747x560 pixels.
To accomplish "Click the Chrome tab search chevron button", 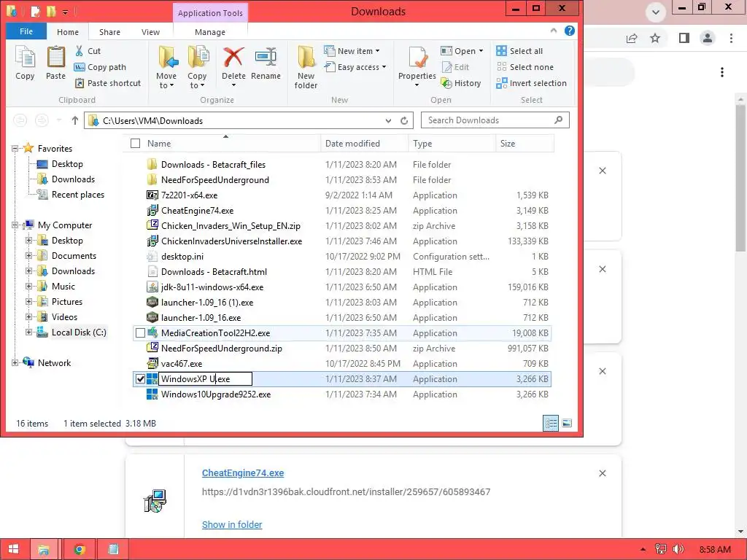I will (656, 12).
